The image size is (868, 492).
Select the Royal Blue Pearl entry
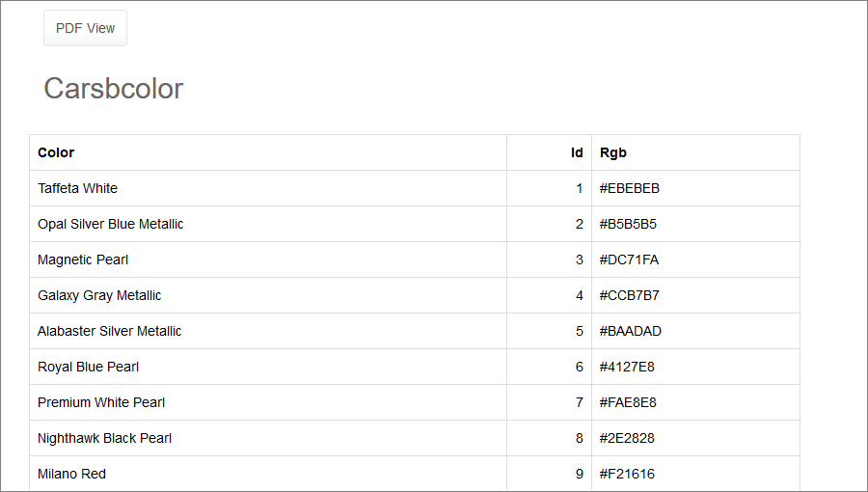click(x=89, y=367)
